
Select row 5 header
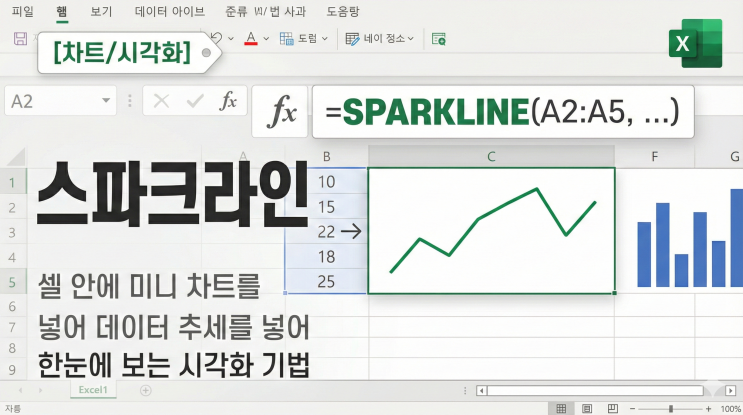12,283
